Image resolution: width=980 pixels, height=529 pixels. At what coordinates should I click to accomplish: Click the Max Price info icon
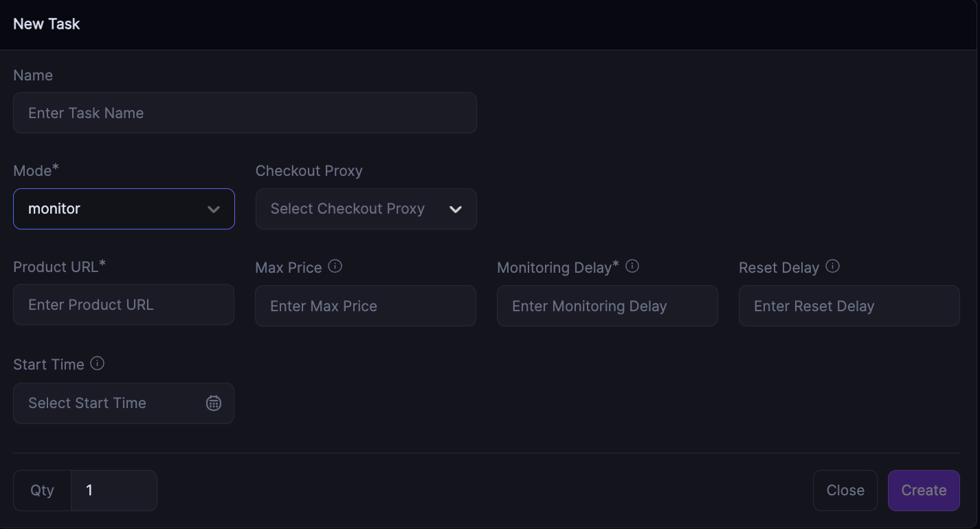(x=335, y=267)
